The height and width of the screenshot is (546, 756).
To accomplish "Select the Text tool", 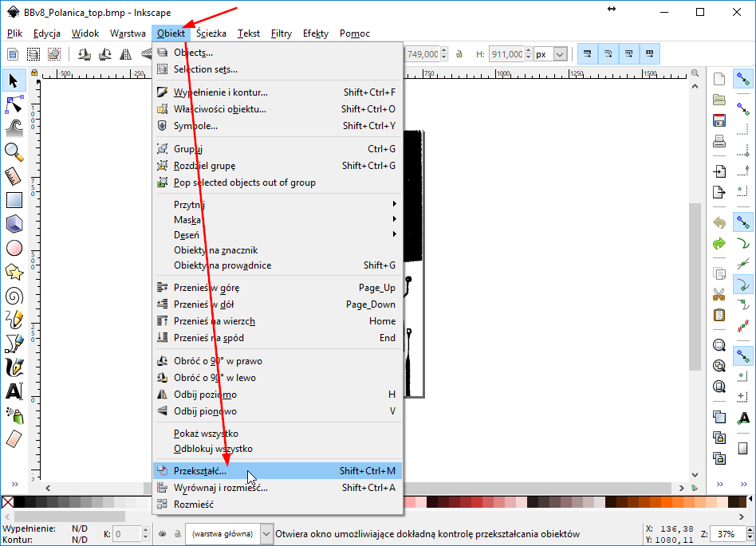I will tap(14, 391).
